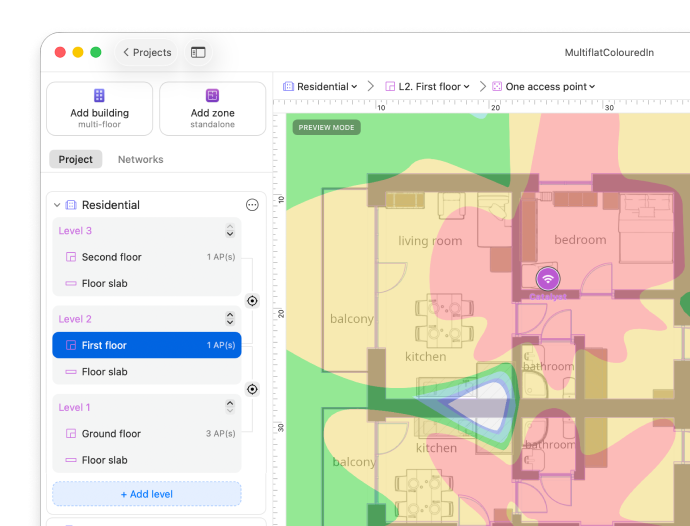Open Residential more options menu
690x526 pixels.
coord(252,205)
